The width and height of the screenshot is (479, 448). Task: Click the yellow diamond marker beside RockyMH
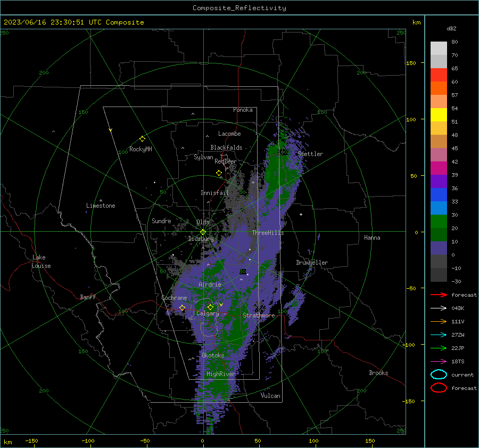point(142,139)
